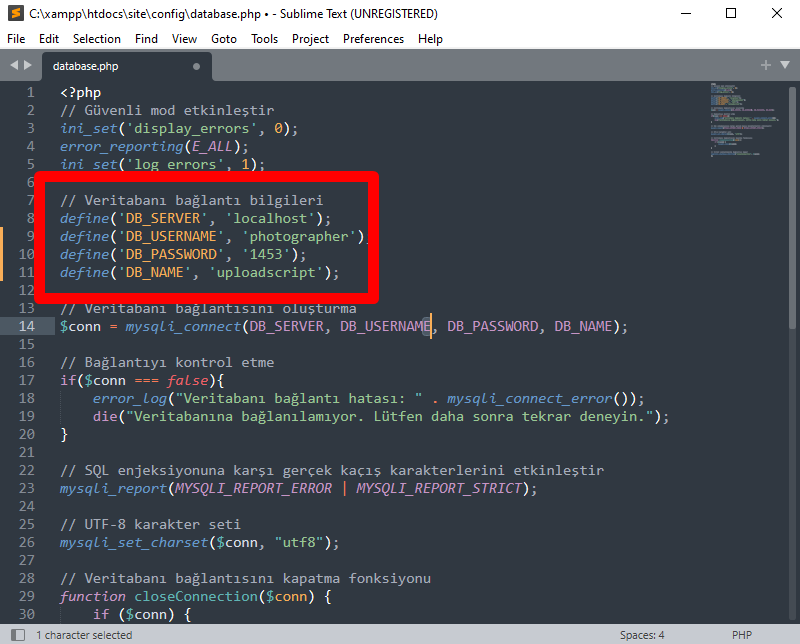
Task: Open the Selection menu
Action: 96,39
